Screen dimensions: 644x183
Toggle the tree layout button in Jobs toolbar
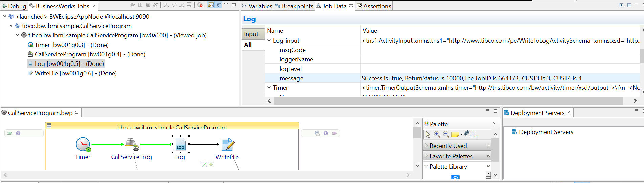(219, 5)
